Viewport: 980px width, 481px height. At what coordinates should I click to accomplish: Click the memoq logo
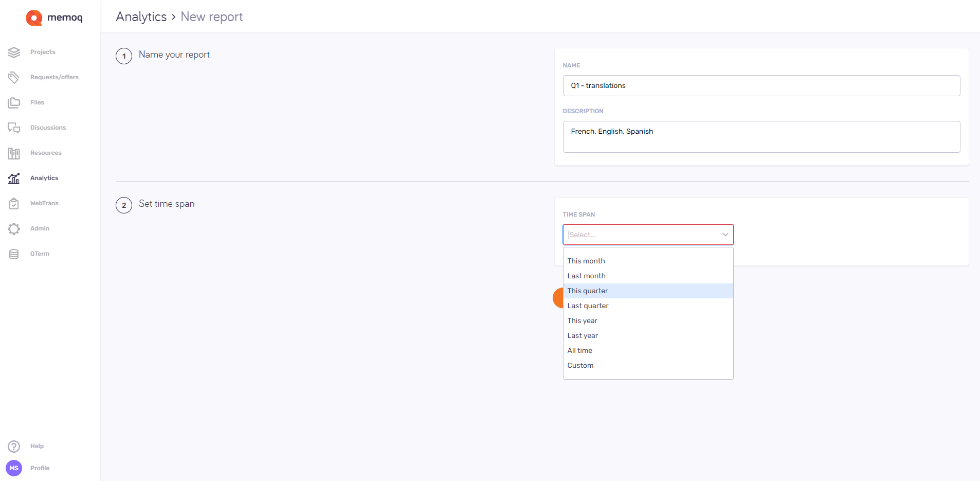54,17
